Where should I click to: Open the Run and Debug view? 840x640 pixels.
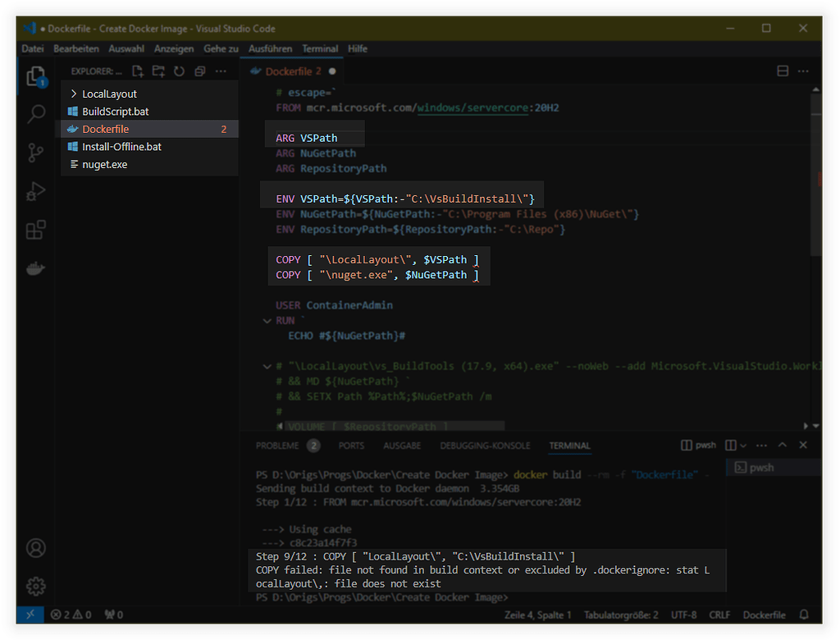36,191
